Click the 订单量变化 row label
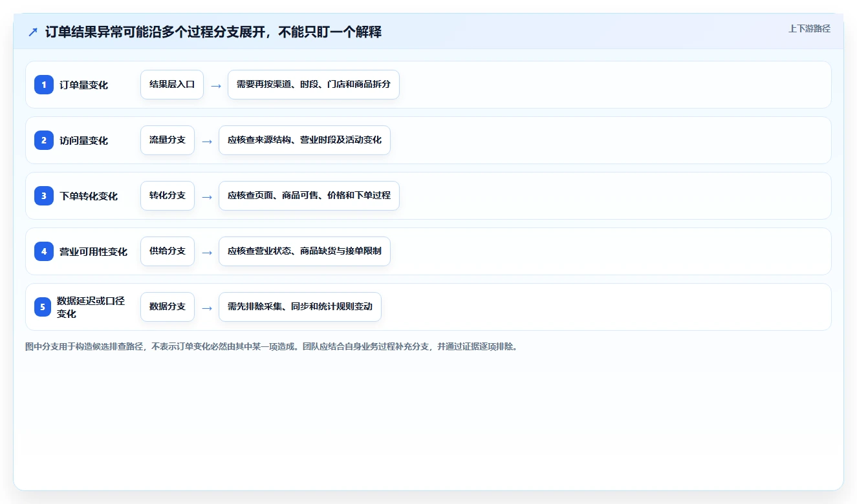 pos(83,85)
